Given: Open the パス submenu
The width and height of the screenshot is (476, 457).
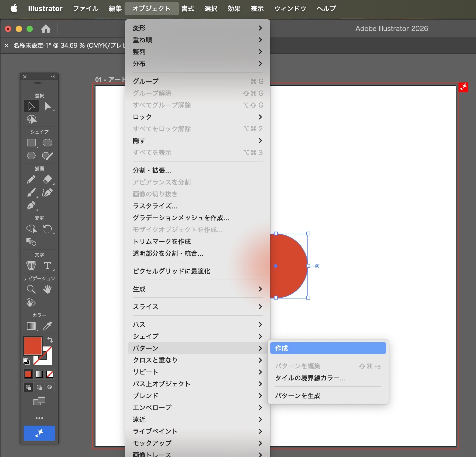Looking at the screenshot, I should 197,324.
